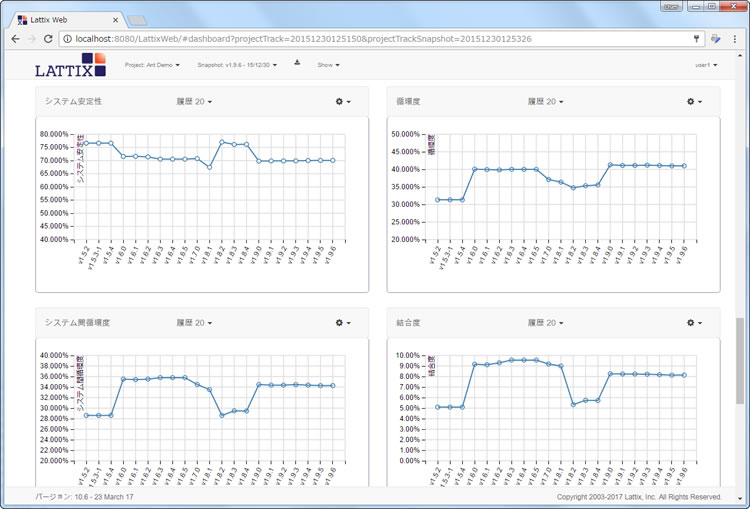Open Project: Ant Demo dropdown

point(152,65)
